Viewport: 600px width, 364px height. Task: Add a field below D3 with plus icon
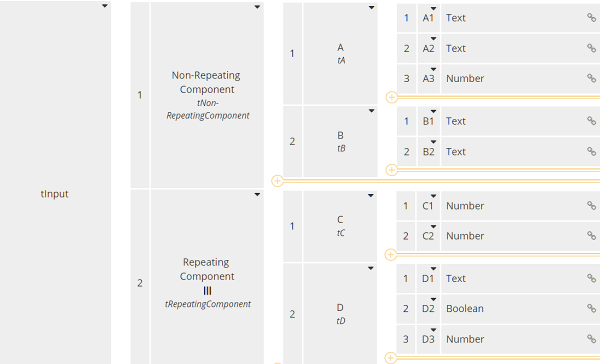pos(391,358)
